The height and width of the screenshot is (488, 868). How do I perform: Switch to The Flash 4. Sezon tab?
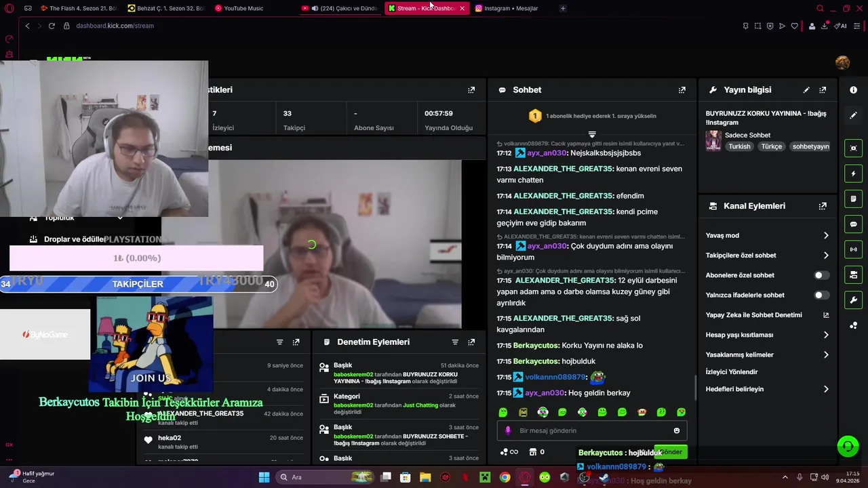pos(77,8)
